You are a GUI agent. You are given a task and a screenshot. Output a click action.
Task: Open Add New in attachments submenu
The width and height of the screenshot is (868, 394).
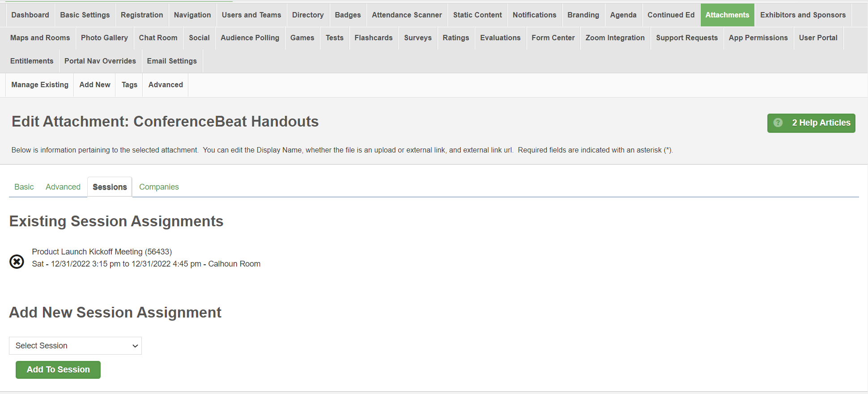(95, 85)
